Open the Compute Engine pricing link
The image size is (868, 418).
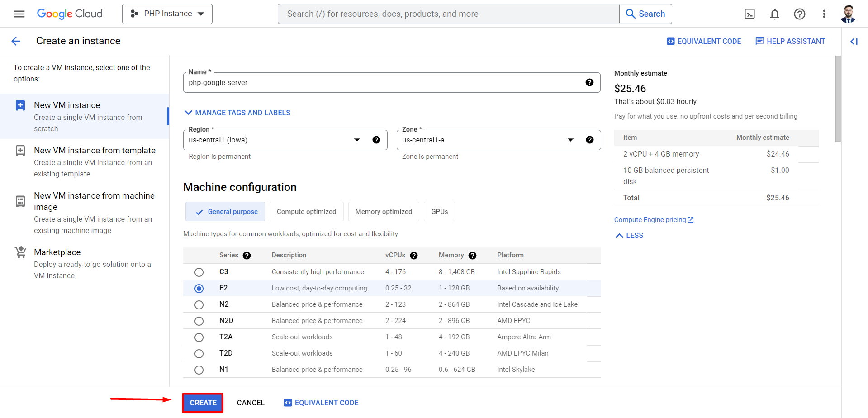[x=654, y=220]
